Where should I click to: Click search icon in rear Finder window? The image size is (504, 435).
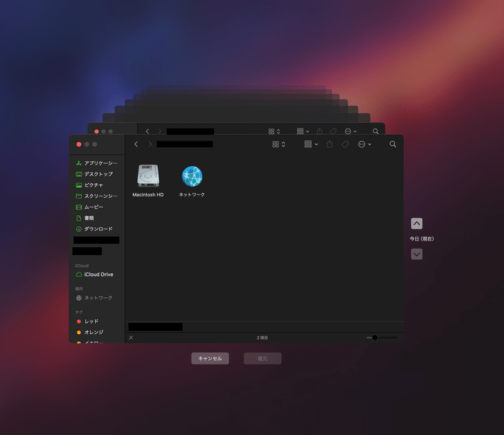(375, 131)
